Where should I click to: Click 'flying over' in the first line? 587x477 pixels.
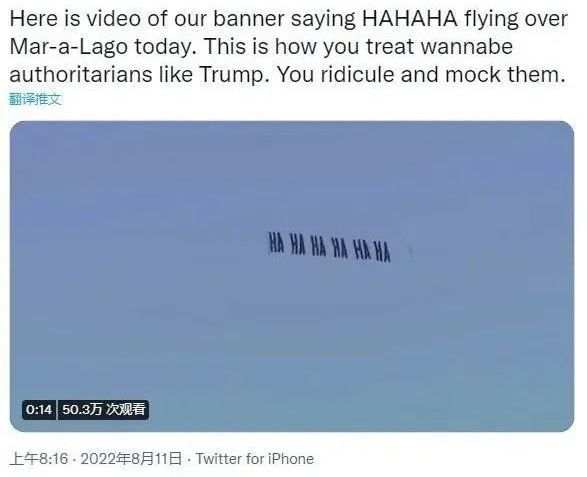[x=516, y=19]
